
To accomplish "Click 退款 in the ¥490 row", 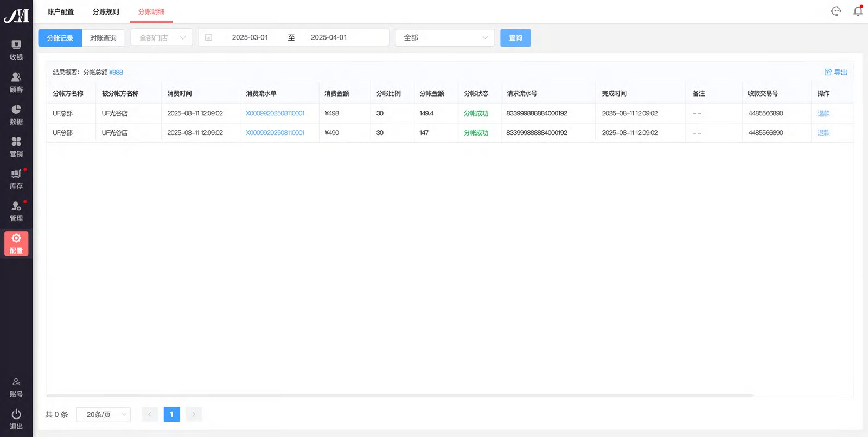I will click(824, 133).
